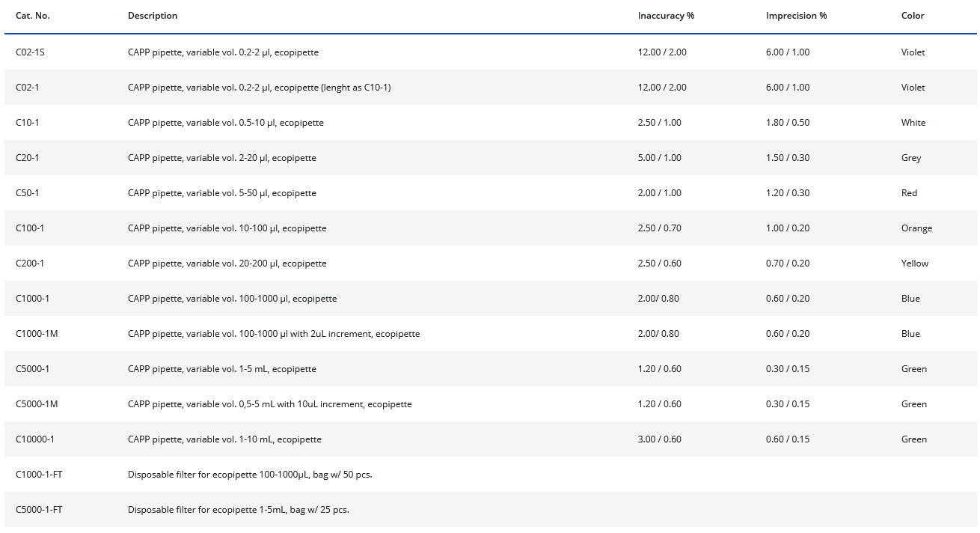Click inaccuracy value 2.50 / 0.60
The width and height of the screenshot is (980, 533).
660,264
